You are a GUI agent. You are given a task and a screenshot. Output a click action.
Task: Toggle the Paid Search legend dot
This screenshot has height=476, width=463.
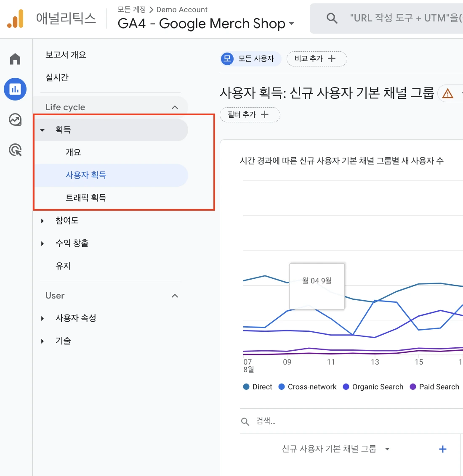pos(413,387)
